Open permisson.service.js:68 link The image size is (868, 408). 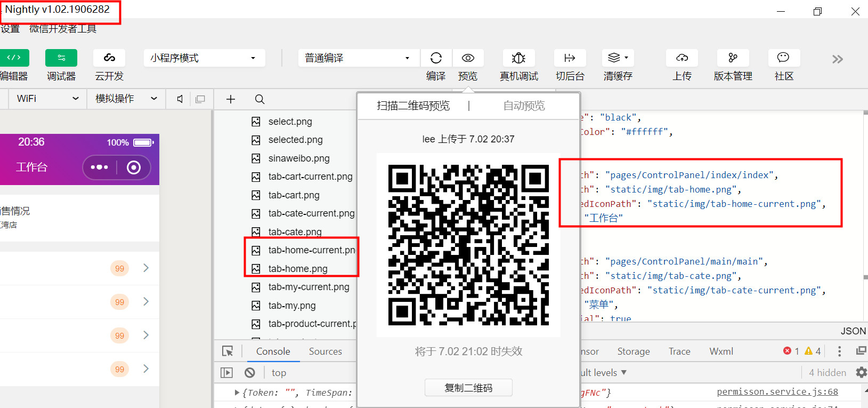777,392
